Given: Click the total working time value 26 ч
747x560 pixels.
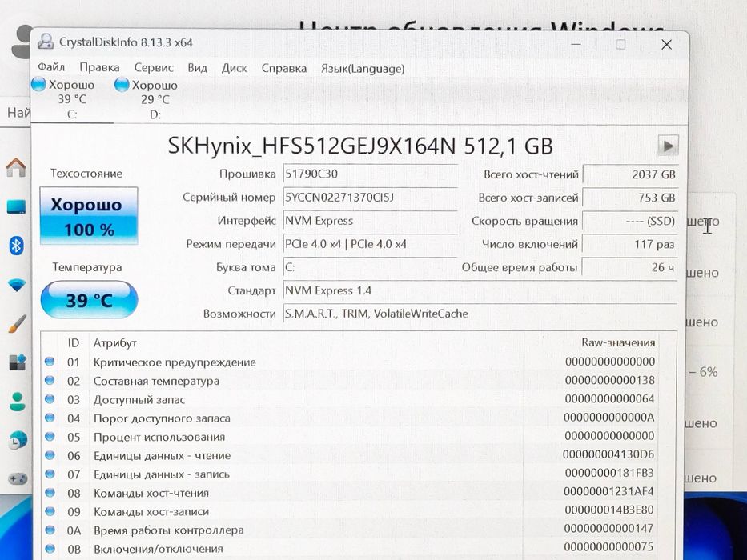Looking at the screenshot, I should (630, 268).
